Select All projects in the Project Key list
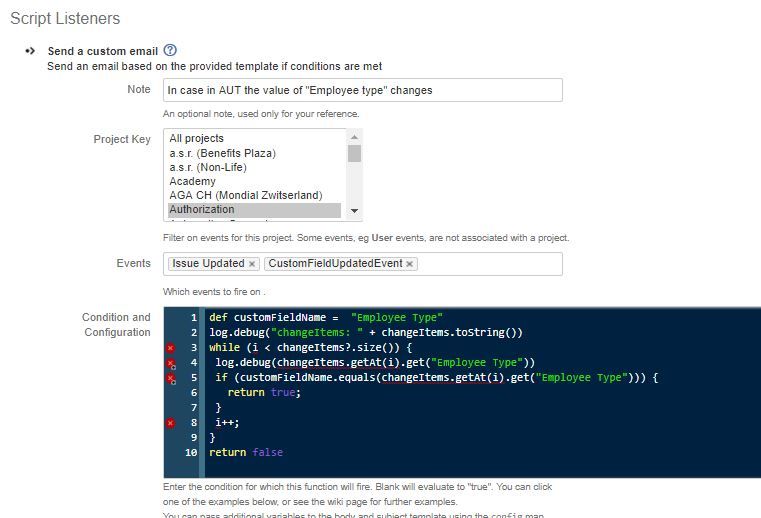Screen dimensions: 761x518 [x=197, y=138]
